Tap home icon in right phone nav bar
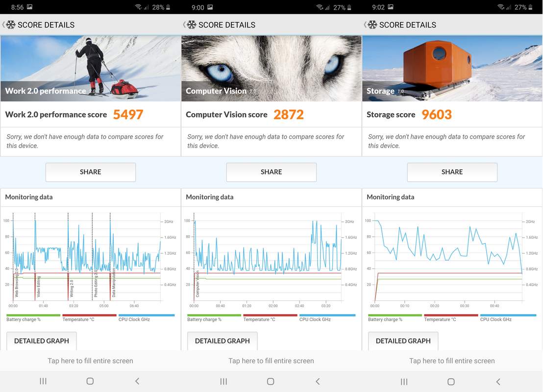 pyautogui.click(x=451, y=382)
